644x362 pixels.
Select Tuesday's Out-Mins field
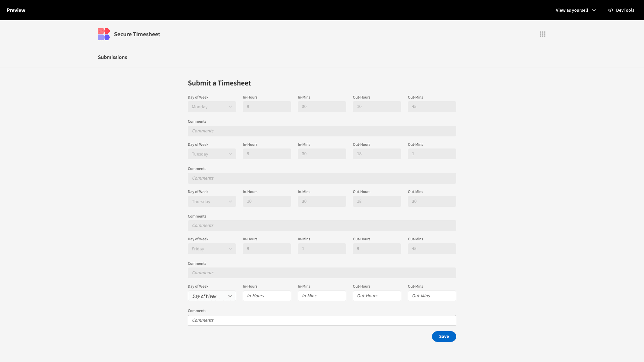(x=432, y=154)
